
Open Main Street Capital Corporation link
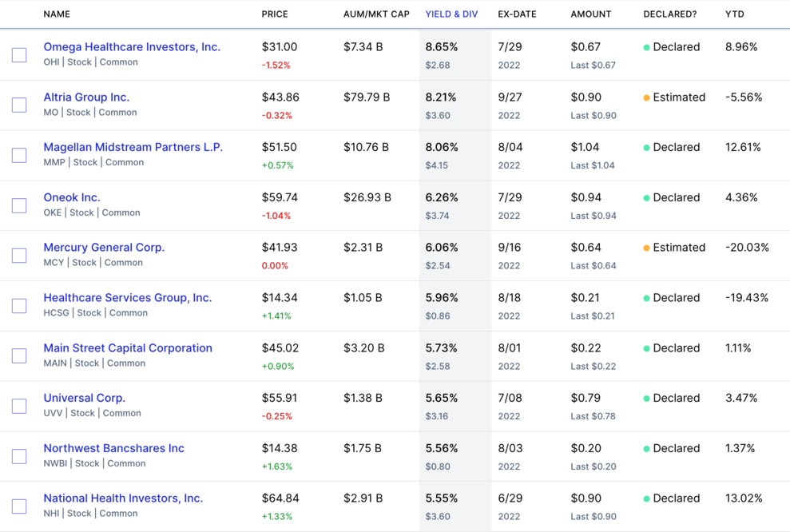point(128,348)
